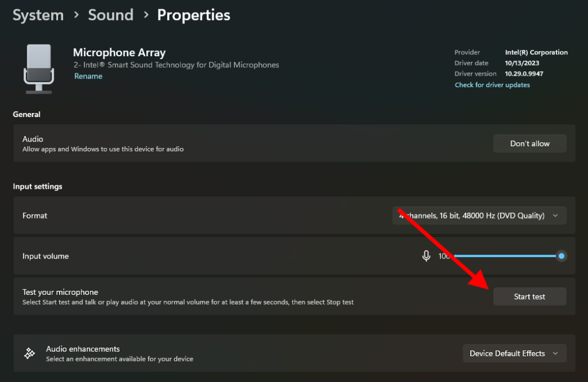Mute the microphone icon beside Input volume

click(426, 256)
